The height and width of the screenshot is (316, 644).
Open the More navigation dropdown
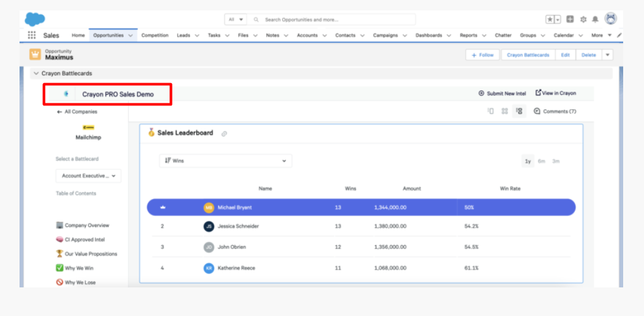tap(601, 35)
